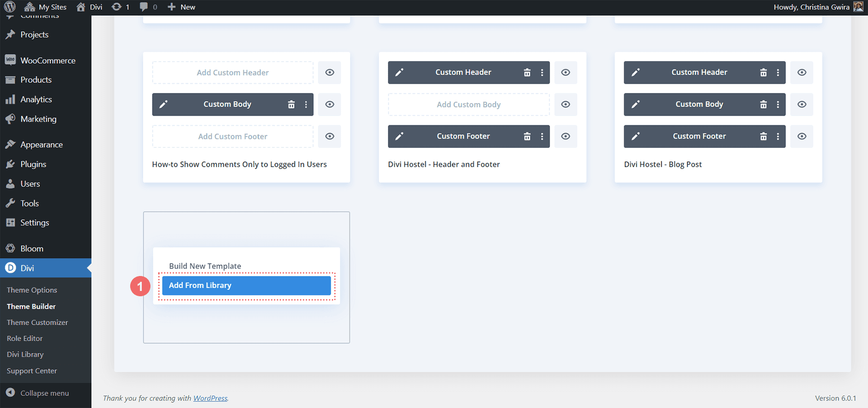Click the WordPress logo in admin bar
The image size is (868, 408).
[x=10, y=7]
